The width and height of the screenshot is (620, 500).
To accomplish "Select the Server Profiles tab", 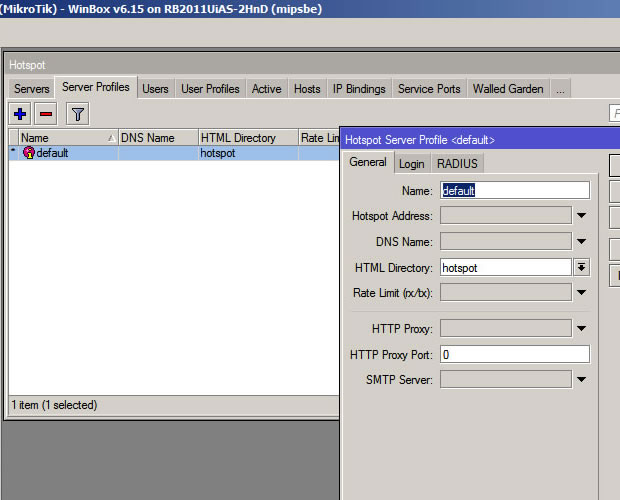I will [x=96, y=87].
